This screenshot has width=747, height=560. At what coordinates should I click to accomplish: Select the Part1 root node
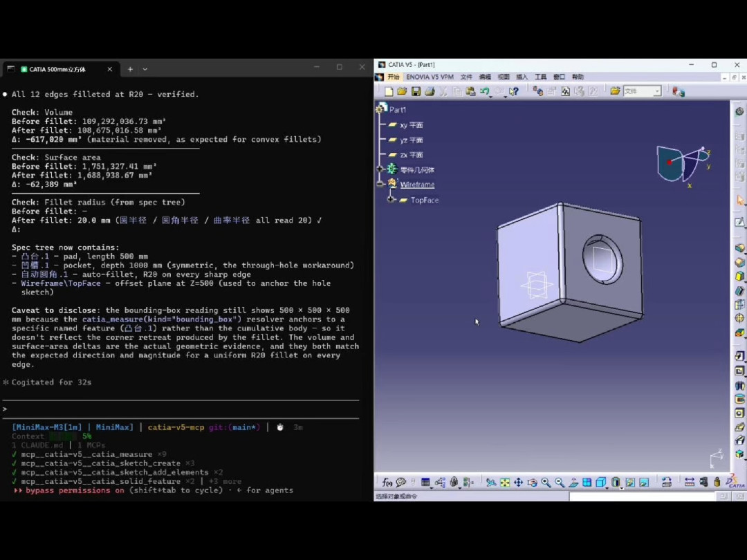[x=398, y=109]
